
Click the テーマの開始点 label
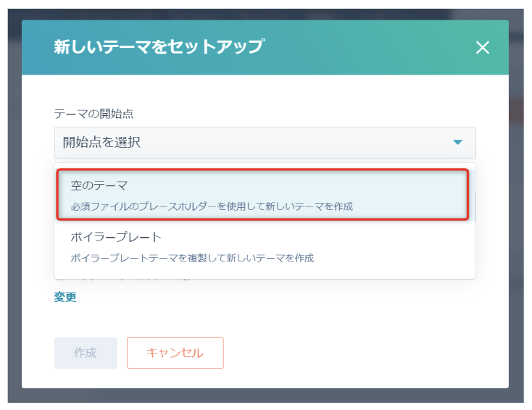[93, 114]
